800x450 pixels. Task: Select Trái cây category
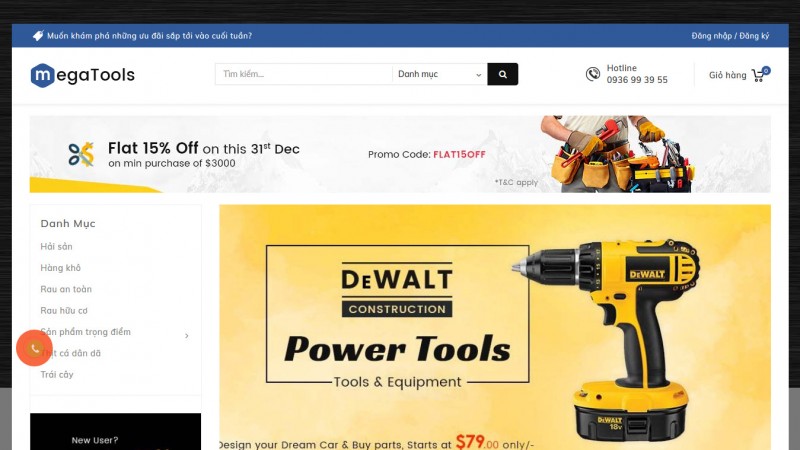[57, 374]
